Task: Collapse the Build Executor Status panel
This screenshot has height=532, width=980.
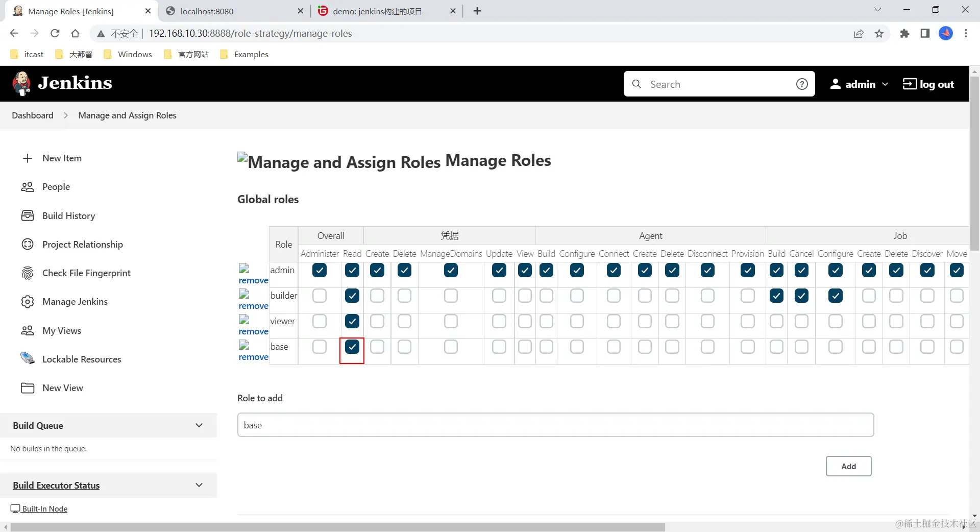Action: click(199, 485)
